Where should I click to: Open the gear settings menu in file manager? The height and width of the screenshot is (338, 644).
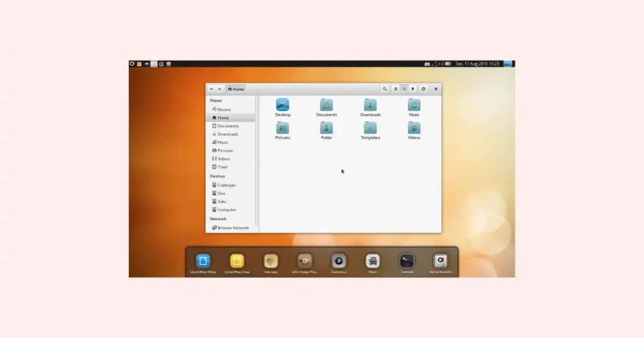(423, 89)
